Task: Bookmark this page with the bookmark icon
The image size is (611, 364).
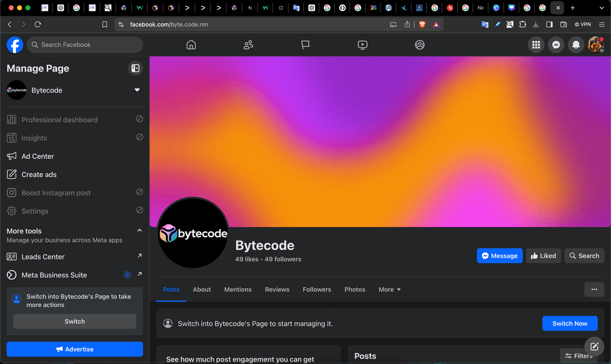Action: (105, 24)
